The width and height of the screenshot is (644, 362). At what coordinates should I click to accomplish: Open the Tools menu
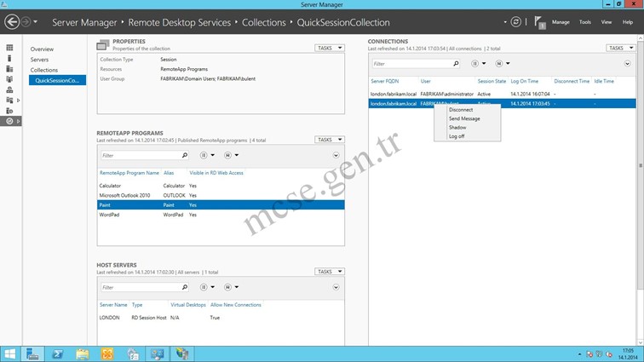[x=585, y=22]
